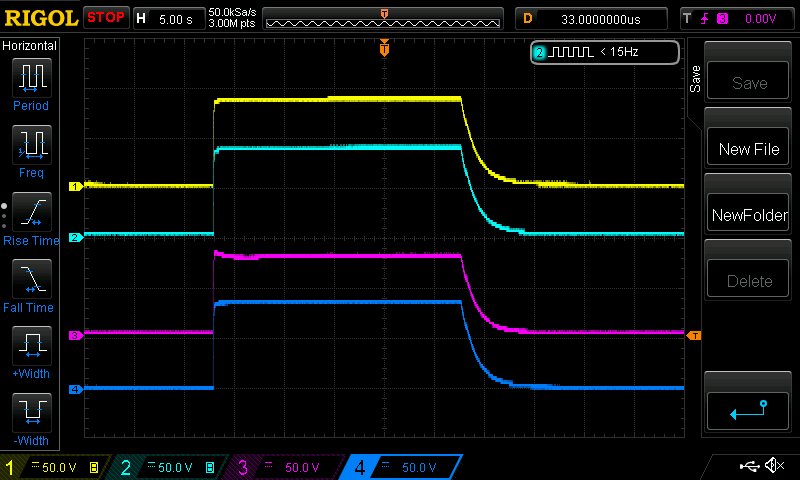Click the square wave counter icon for channel 2
Viewport: 800px width, 480px height.
tap(570, 52)
